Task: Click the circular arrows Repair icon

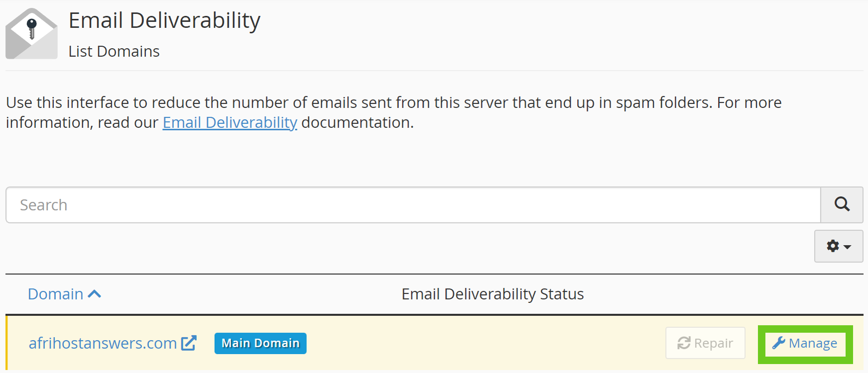Action: tap(684, 343)
